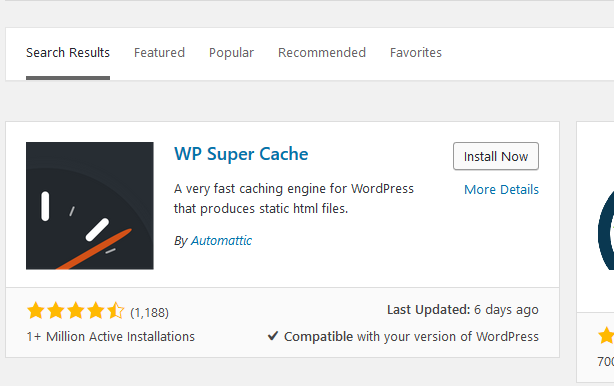Open More Details for WP Super Cache
Image resolution: width=614 pixels, height=386 pixels.
point(501,189)
